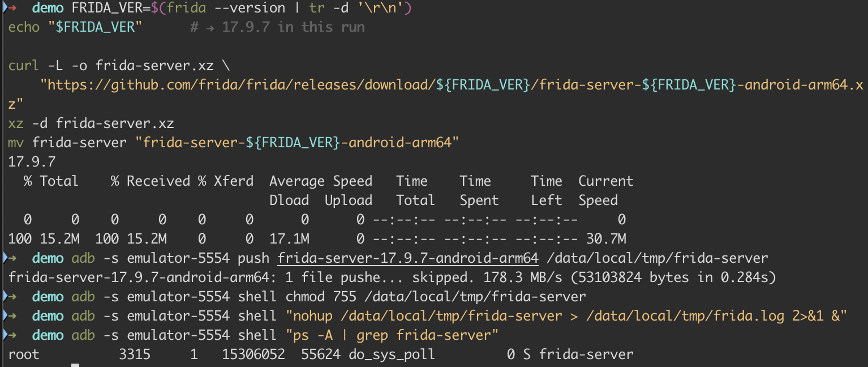Click the 'mv frida-server' command line
Screen dimensions: 868x367
pos(234,143)
